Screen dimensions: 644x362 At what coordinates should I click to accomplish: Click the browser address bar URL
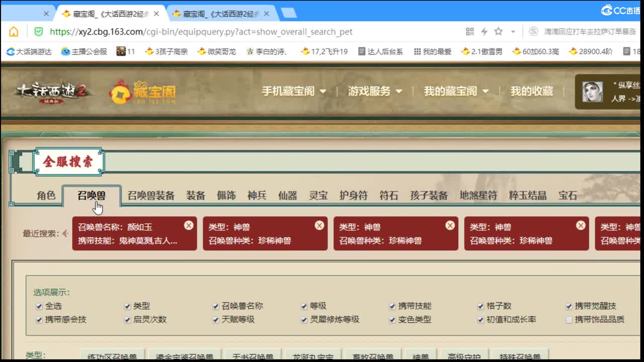pos(201,32)
